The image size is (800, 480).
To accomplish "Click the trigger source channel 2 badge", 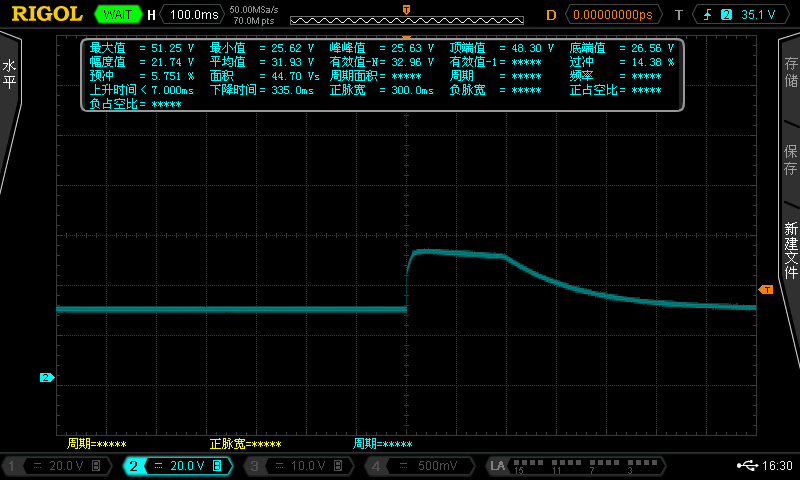I will [726, 15].
